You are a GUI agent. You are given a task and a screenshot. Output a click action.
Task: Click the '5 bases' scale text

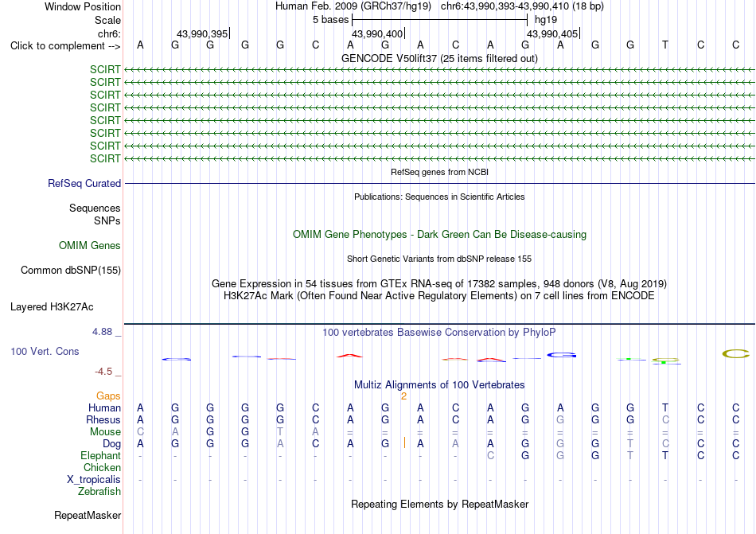(330, 20)
